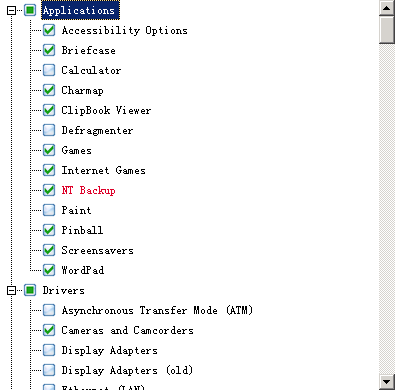Check the Display Adapters checkbox
Viewport: 395px width, 390px height.
pyautogui.click(x=49, y=350)
